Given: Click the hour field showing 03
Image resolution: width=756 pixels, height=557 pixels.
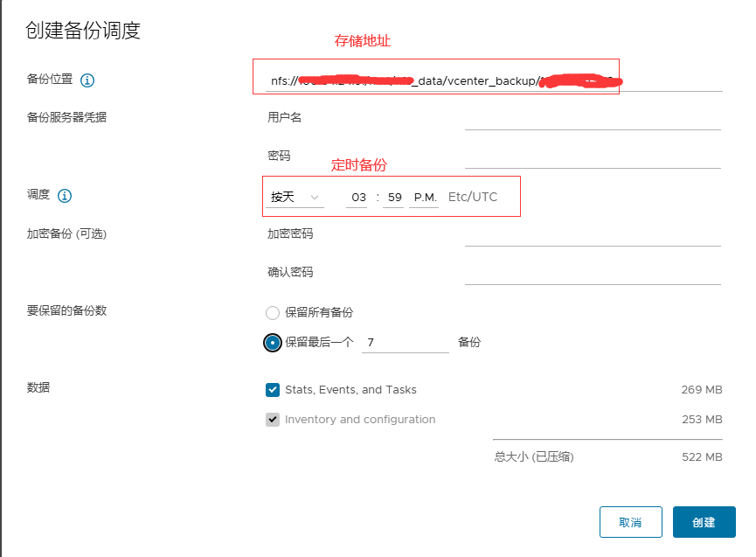Looking at the screenshot, I should [x=357, y=198].
